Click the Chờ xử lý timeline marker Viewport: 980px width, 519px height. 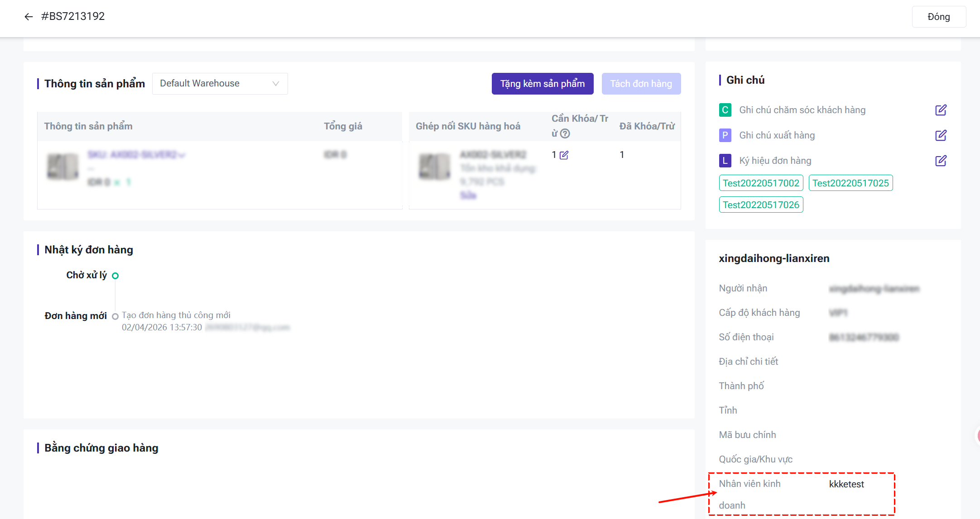pyautogui.click(x=115, y=276)
